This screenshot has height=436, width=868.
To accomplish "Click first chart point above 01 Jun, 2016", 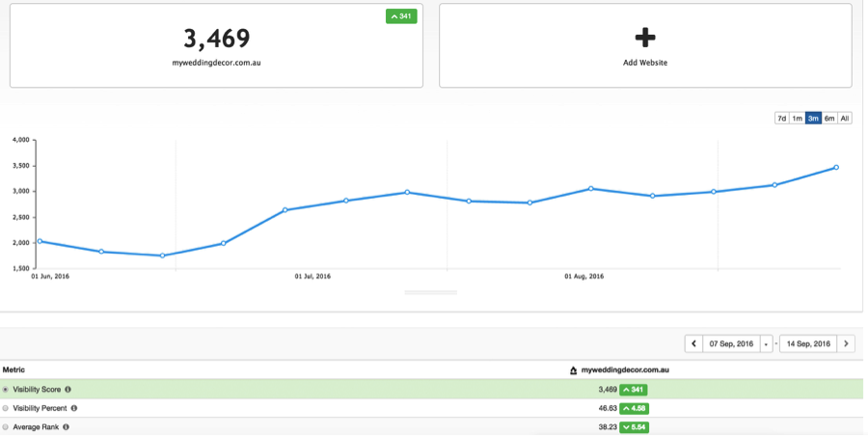I will [x=40, y=241].
